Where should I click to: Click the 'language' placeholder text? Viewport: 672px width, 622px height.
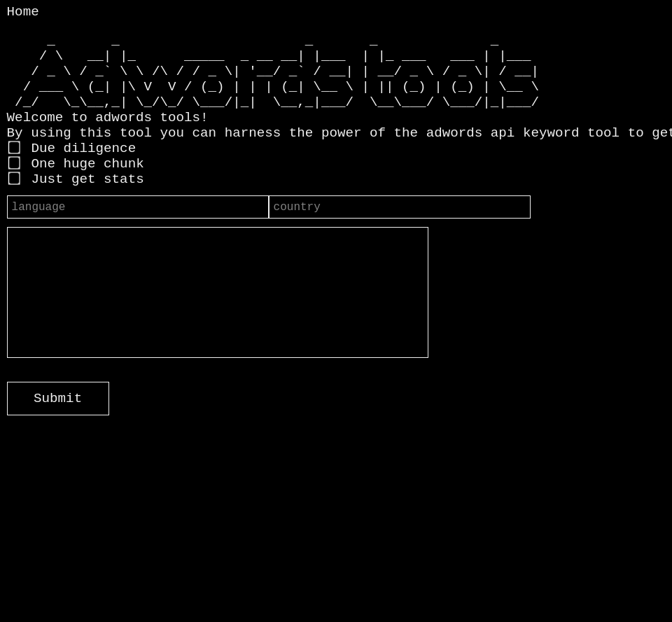(38, 207)
